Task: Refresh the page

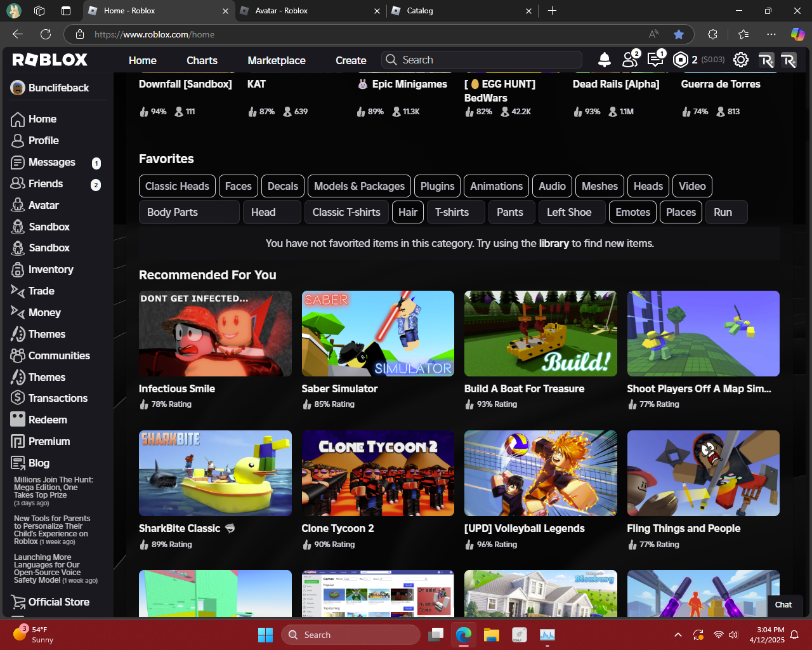Action: [46, 34]
